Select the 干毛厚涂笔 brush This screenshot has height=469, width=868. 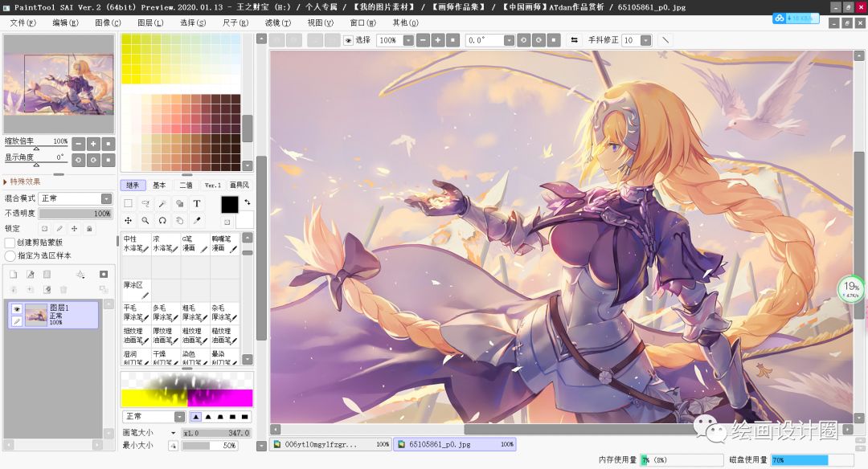[136, 312]
